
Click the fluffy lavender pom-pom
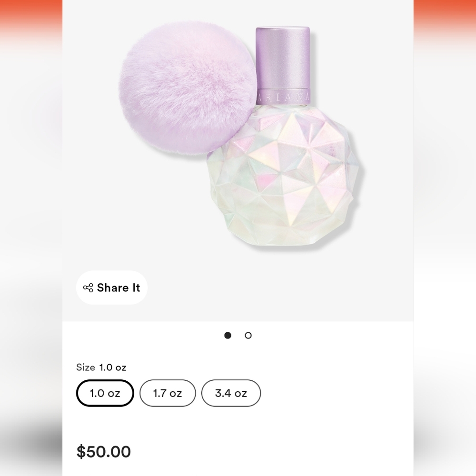[188, 89]
